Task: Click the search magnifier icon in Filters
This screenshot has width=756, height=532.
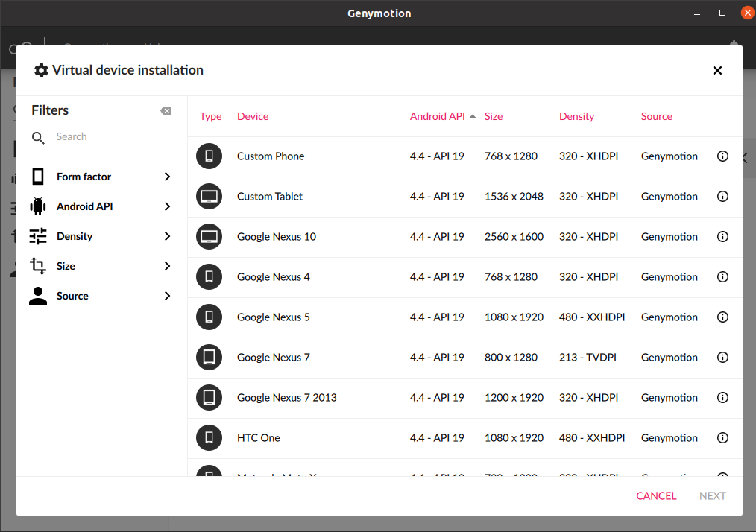Action: (x=38, y=138)
